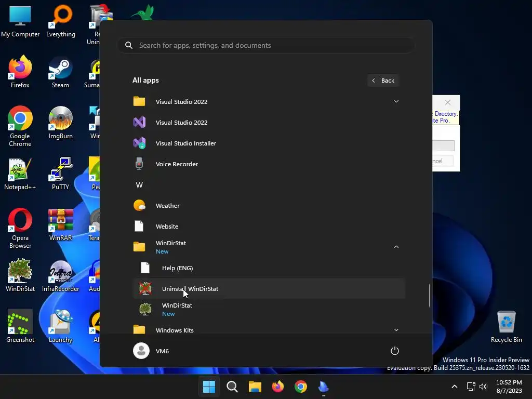Open Everything desktop shortcut
Image resolution: width=532 pixels, height=399 pixels.
[x=61, y=21]
